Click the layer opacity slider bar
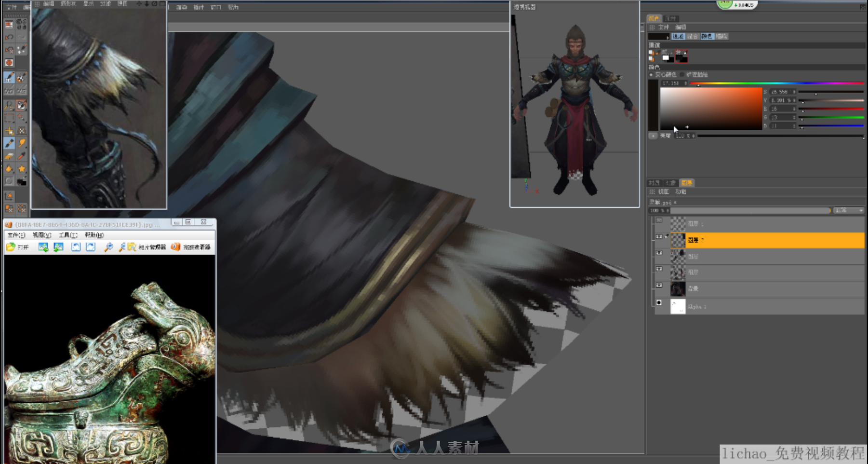The image size is (868, 464). [x=751, y=211]
